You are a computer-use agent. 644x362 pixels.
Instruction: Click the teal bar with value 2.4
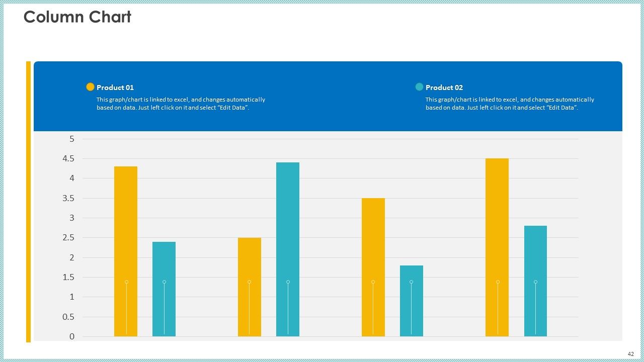164,289
